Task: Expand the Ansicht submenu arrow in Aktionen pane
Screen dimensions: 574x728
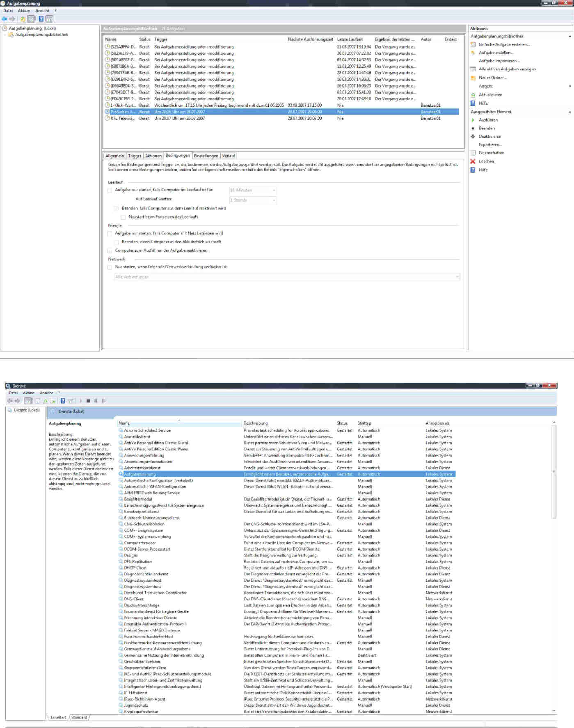Action: click(x=570, y=86)
